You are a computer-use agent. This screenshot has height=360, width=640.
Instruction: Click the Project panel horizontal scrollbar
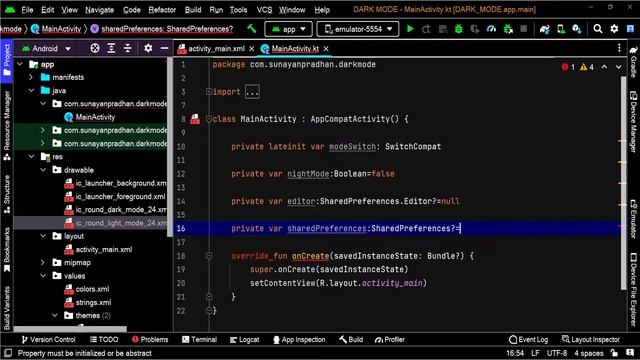tap(70, 329)
